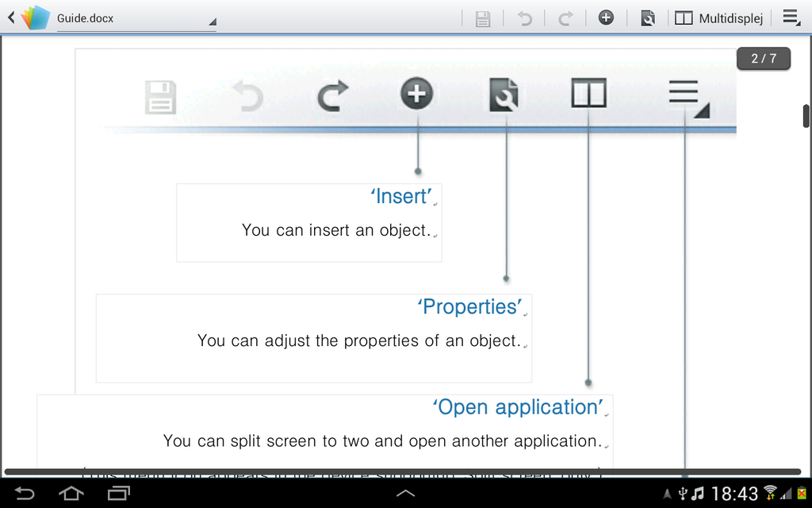Image resolution: width=812 pixels, height=508 pixels.
Task: Toggle the Multidisplej split screen button
Action: coord(718,18)
